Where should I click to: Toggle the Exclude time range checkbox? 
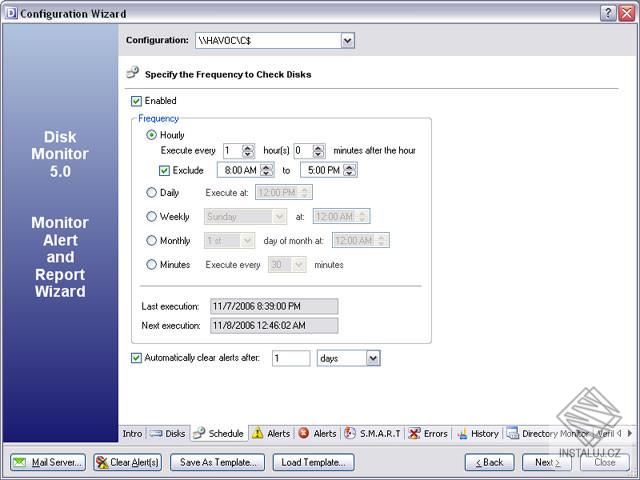coord(164,170)
